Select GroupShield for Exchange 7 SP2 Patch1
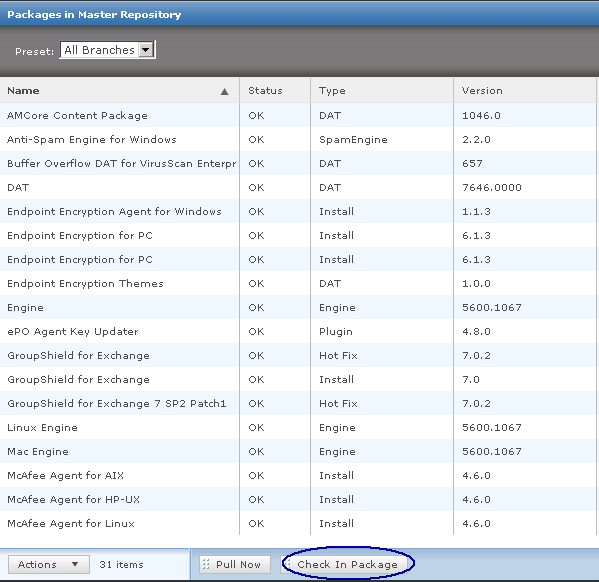This screenshot has width=599, height=582. [x=298, y=404]
